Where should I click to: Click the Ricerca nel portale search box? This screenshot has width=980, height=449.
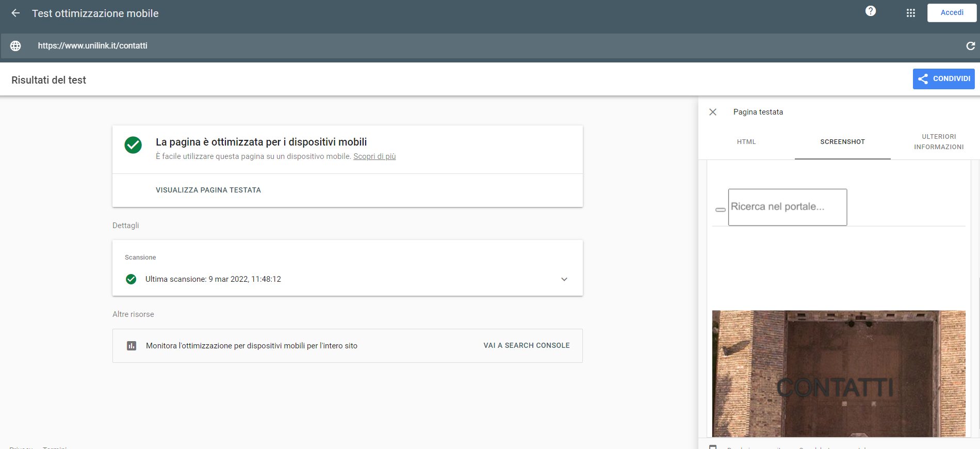788,207
